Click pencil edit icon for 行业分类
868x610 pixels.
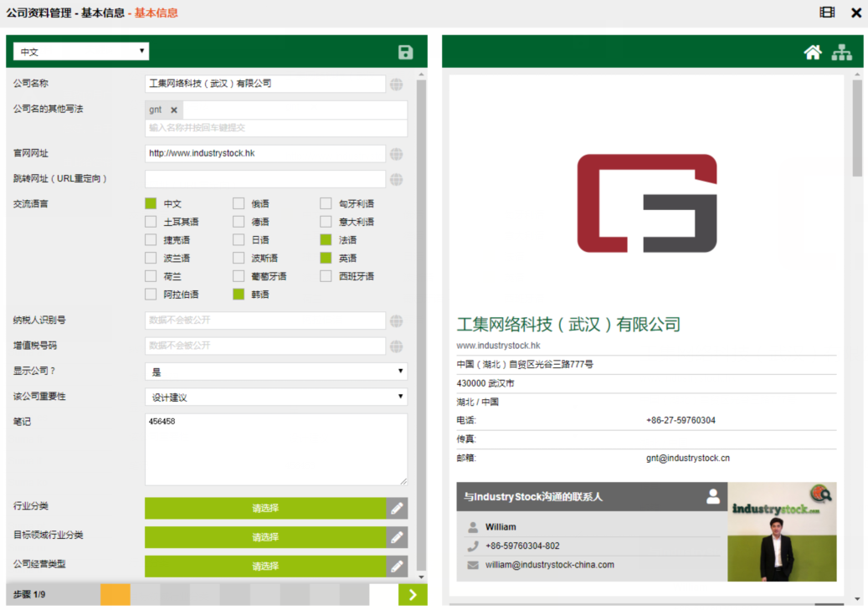click(397, 508)
